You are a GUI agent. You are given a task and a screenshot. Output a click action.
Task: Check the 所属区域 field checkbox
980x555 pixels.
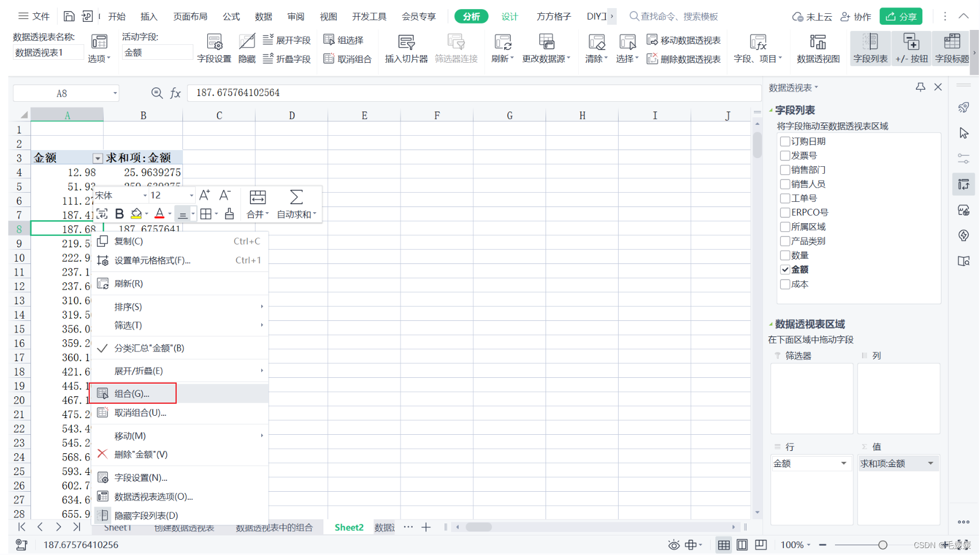click(785, 227)
